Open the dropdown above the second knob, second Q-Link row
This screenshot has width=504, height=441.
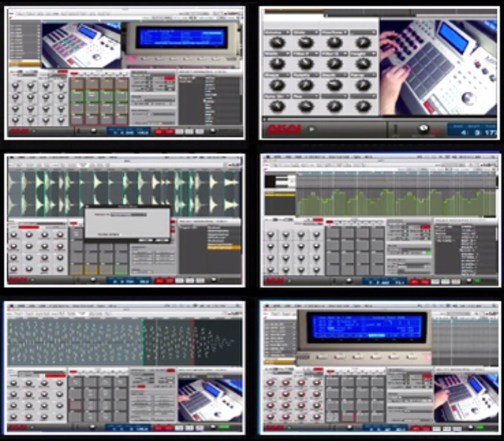pyautogui.click(x=306, y=54)
